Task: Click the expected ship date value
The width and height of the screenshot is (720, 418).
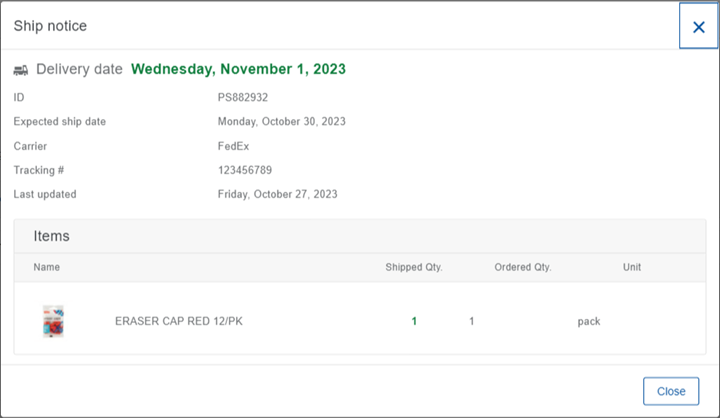Action: point(282,122)
